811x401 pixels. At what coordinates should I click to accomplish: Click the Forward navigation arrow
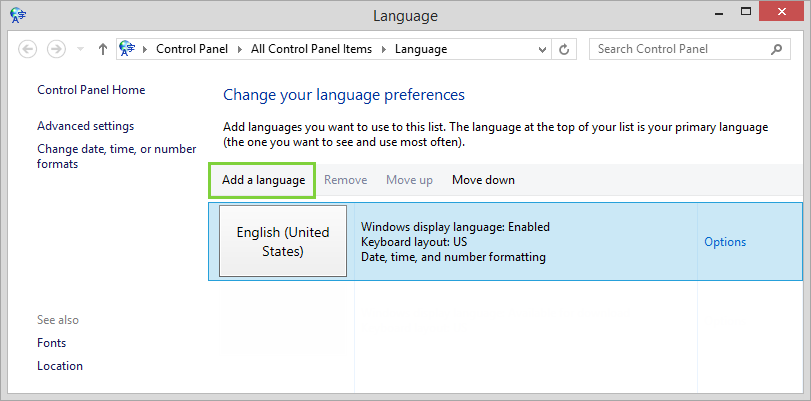57,49
